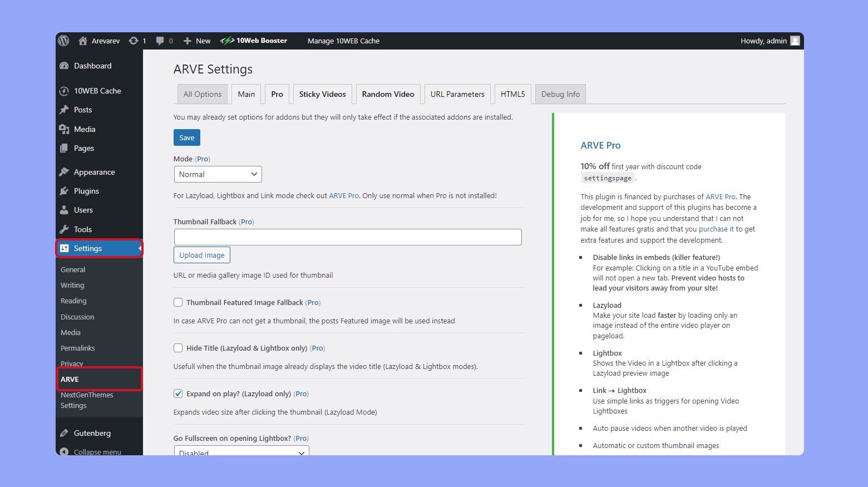Click the Gutenberg pencil icon
This screenshot has height=487, width=868.
pos(65,432)
